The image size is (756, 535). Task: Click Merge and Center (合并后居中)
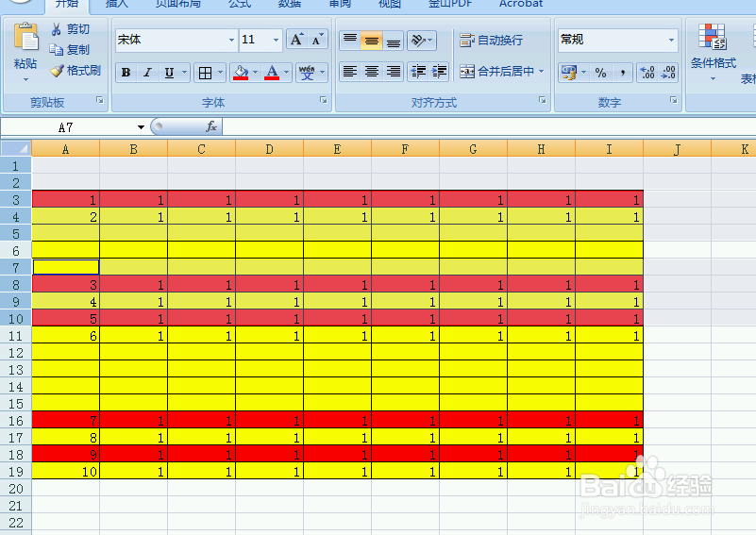click(x=496, y=72)
